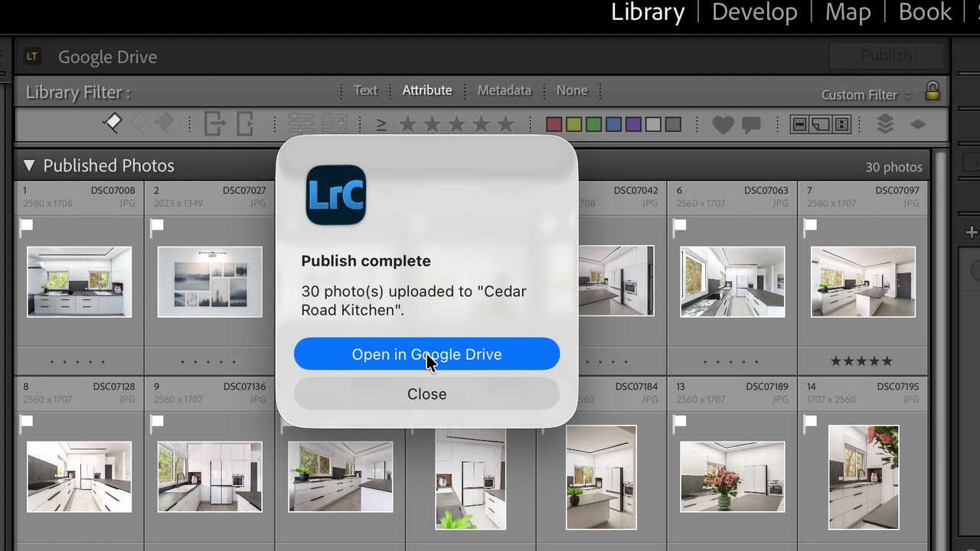Switch to the Map module

pos(848,12)
